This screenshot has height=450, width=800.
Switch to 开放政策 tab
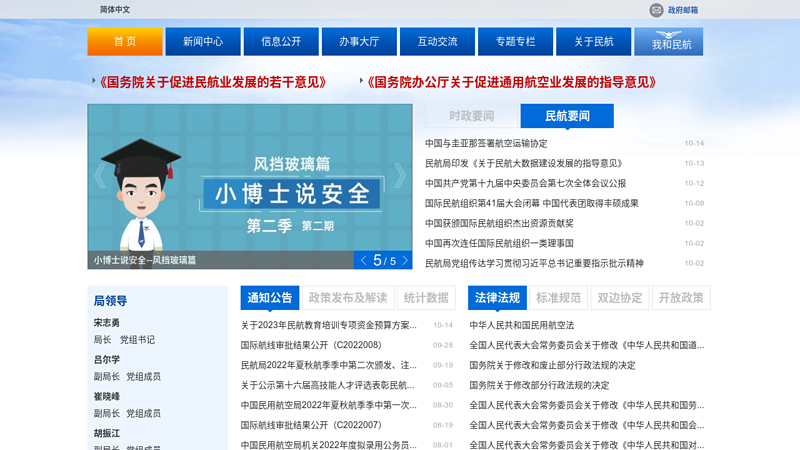(x=681, y=298)
